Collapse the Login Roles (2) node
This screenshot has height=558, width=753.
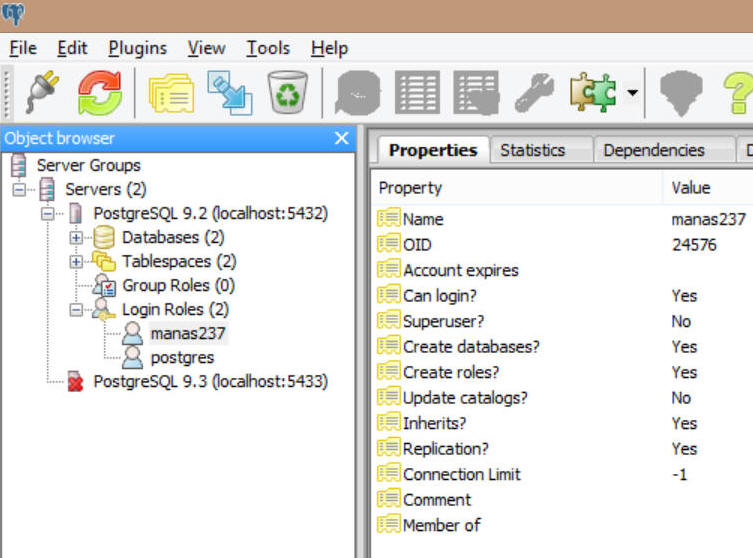[x=76, y=310]
